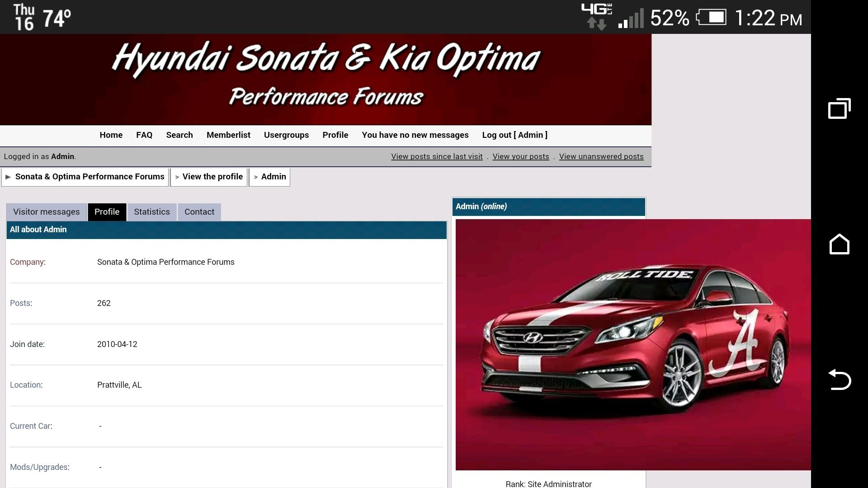The width and height of the screenshot is (868, 488).
Task: Switch to the Statistics tab
Action: (152, 212)
